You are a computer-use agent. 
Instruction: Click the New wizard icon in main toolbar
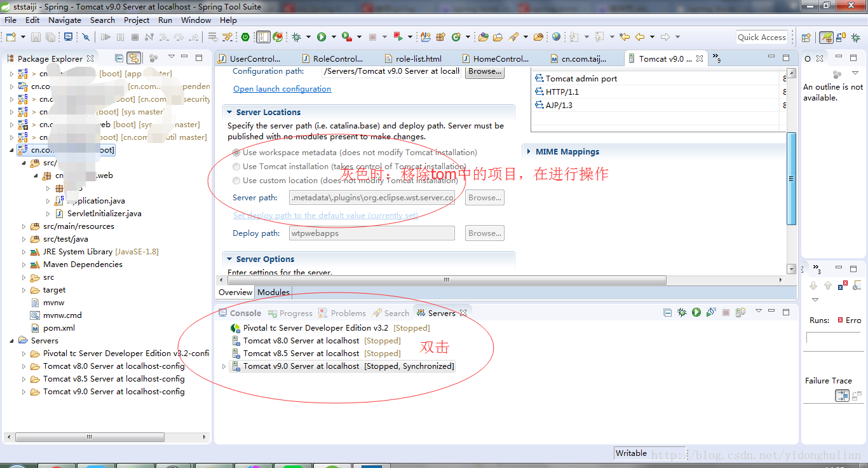pyautogui.click(x=11, y=37)
